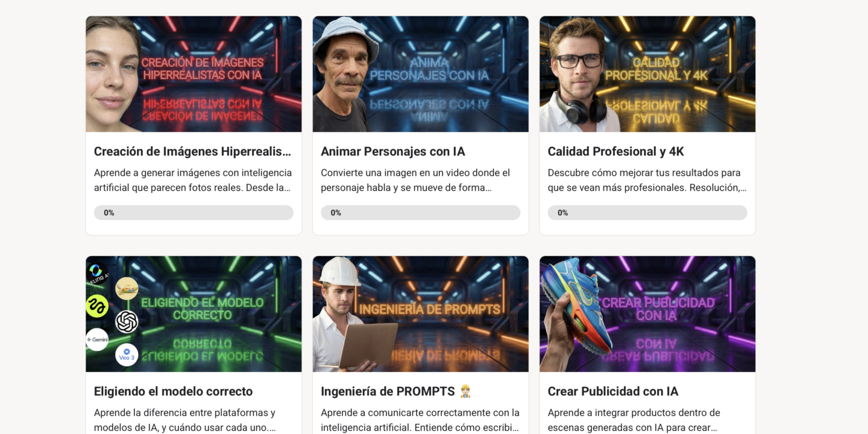Open the Anima Personajes con IA thumbnail

coord(421,74)
